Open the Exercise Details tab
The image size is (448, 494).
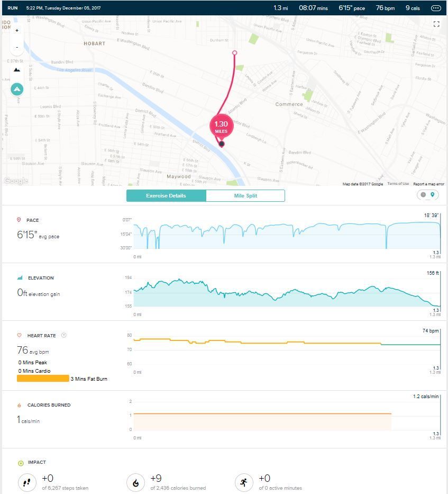pos(166,195)
